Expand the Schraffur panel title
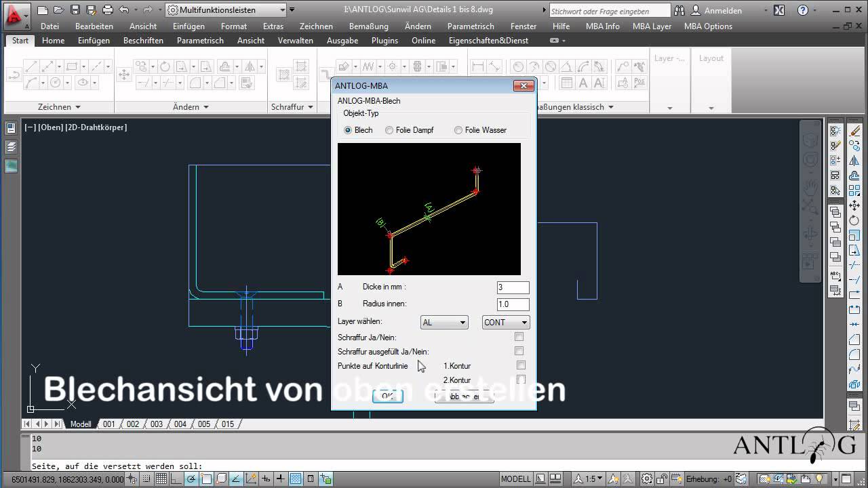 point(292,107)
